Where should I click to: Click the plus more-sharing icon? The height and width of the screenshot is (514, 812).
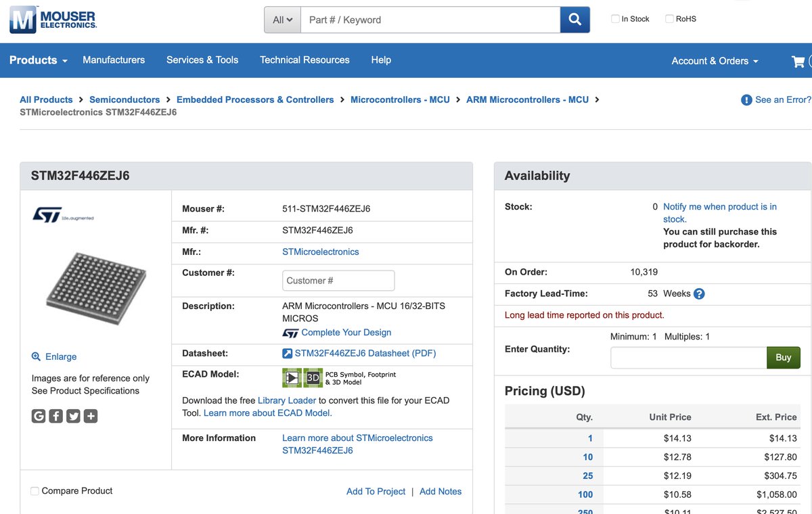click(91, 416)
